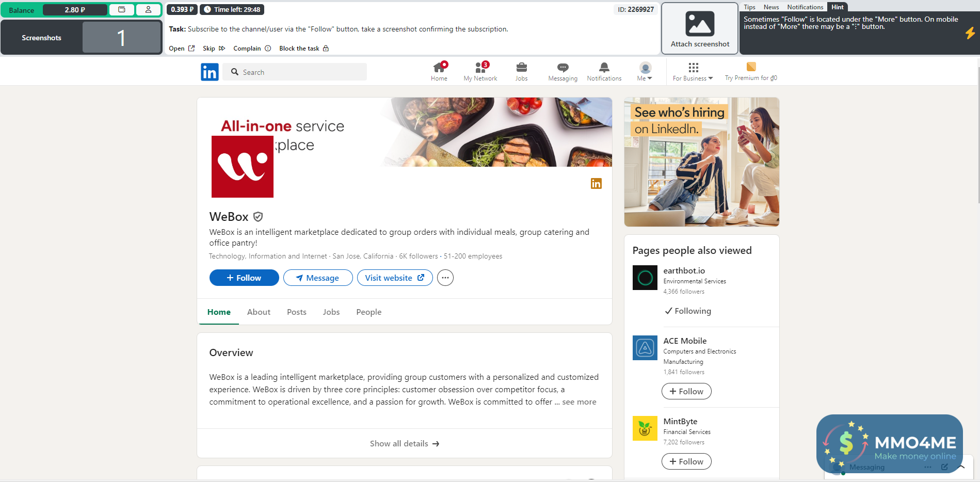
Task: Click the Attach screenshot button
Action: (700, 28)
